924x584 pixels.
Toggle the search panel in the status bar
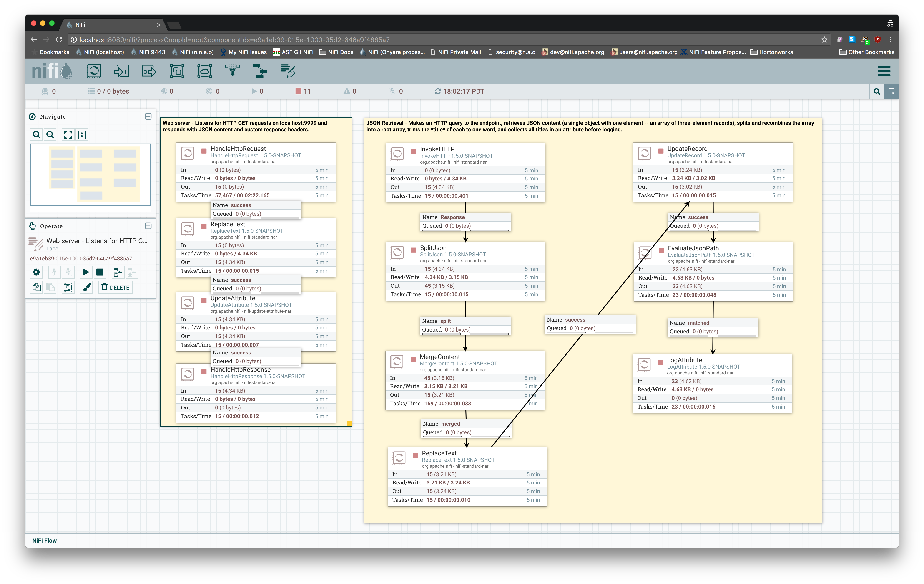pos(877,91)
